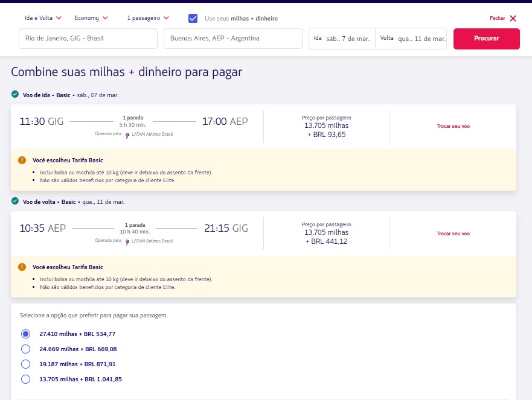Screen dimensions: 532x400
Task: Open the 'Ida e Volta' trip type dropdown
Action: pyautogui.click(x=42, y=18)
